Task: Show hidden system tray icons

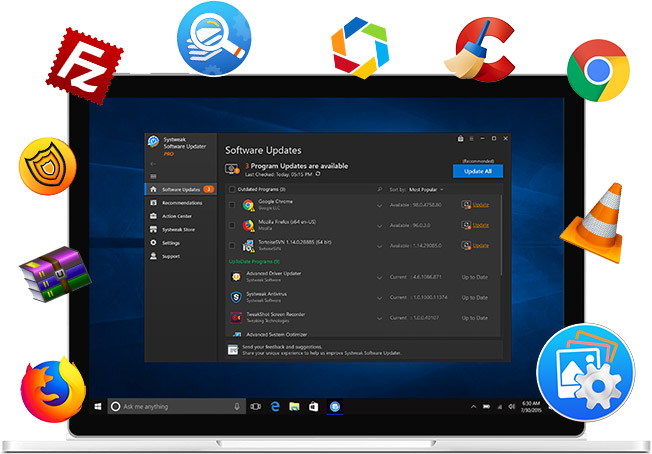Action: coord(473,407)
